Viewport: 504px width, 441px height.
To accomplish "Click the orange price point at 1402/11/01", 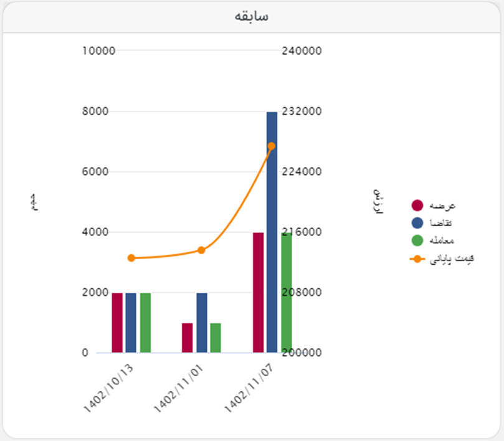I will [201, 250].
